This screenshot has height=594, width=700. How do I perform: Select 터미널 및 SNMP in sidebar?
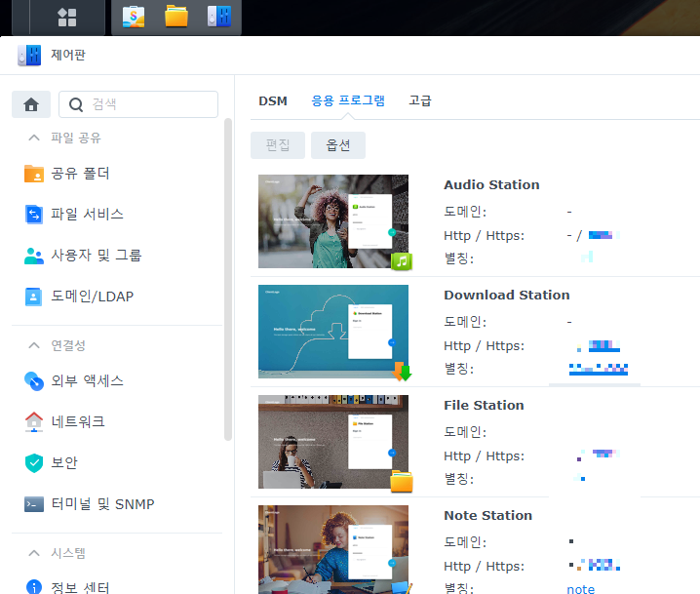[102, 504]
